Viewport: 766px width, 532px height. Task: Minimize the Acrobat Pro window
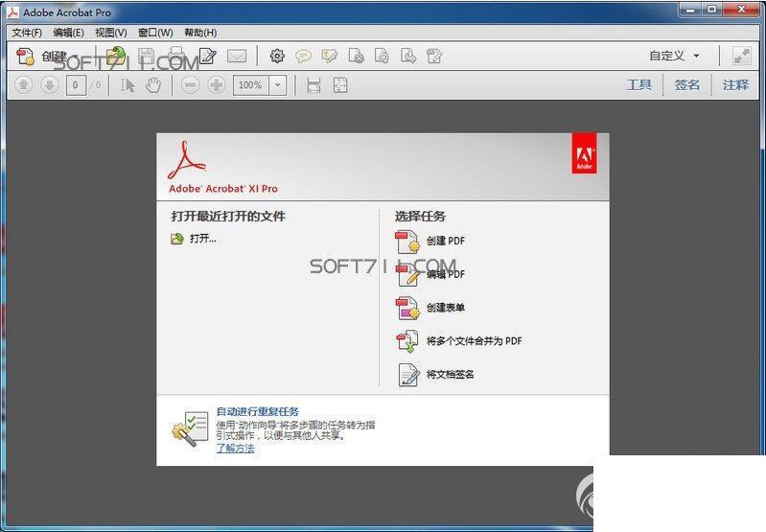click(x=690, y=10)
